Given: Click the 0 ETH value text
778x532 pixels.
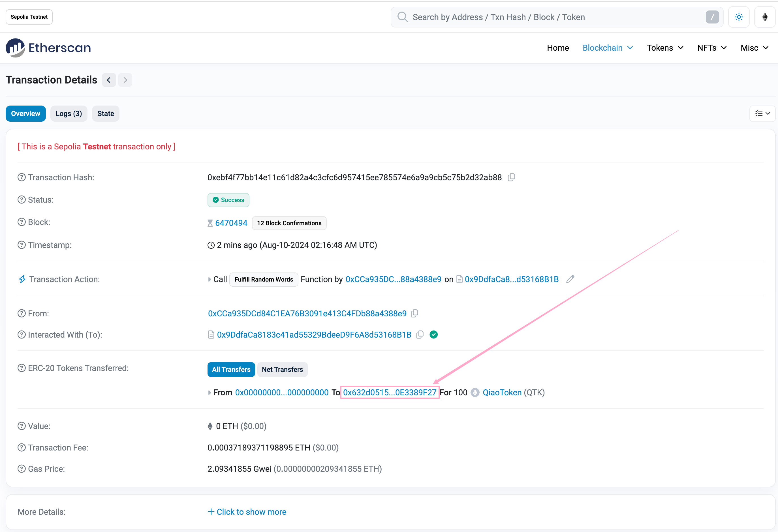Looking at the screenshot, I should [x=227, y=426].
